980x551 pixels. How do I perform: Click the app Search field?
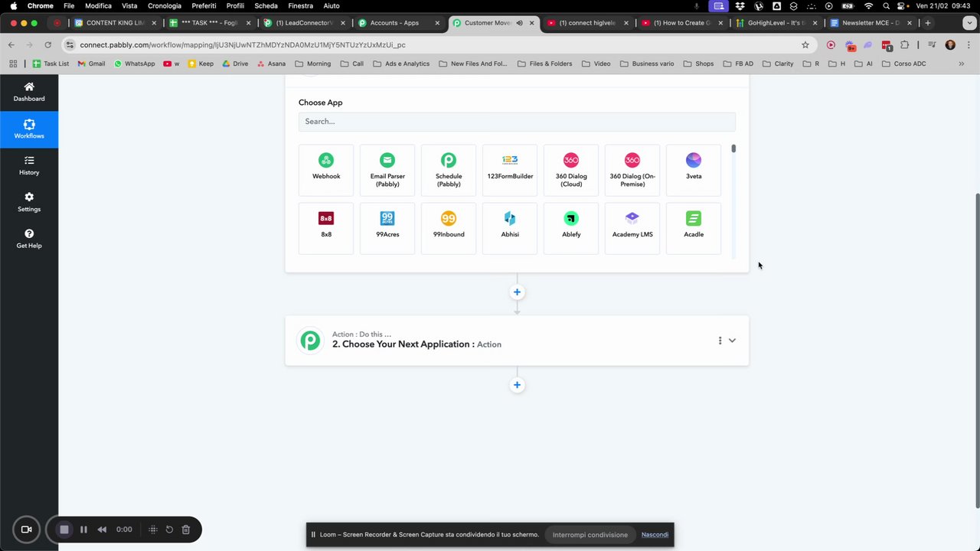click(x=517, y=121)
